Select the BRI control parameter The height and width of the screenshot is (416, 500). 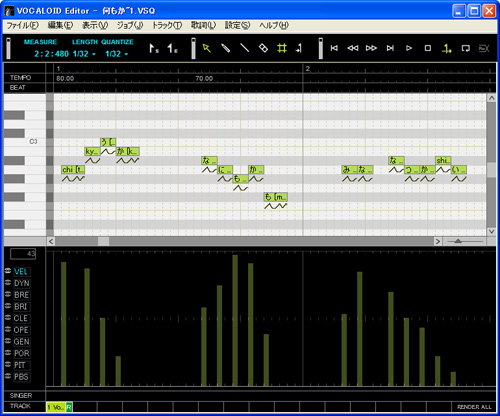coord(22,307)
